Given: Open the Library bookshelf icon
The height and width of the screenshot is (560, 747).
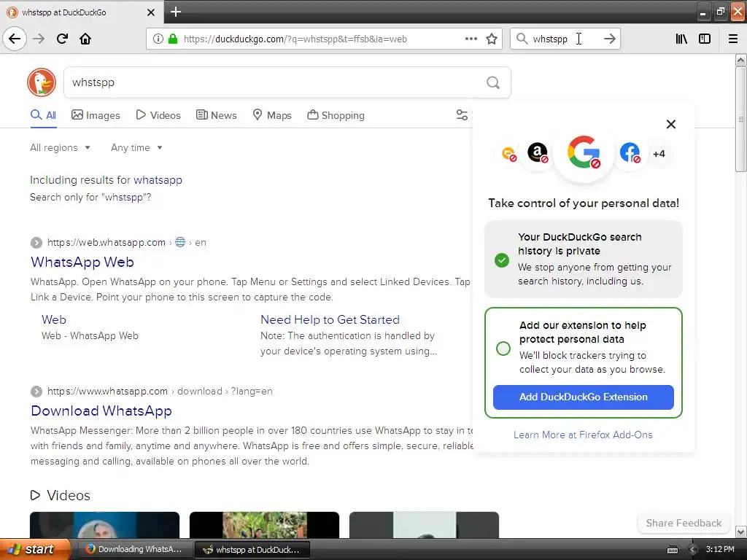Looking at the screenshot, I should [682, 39].
